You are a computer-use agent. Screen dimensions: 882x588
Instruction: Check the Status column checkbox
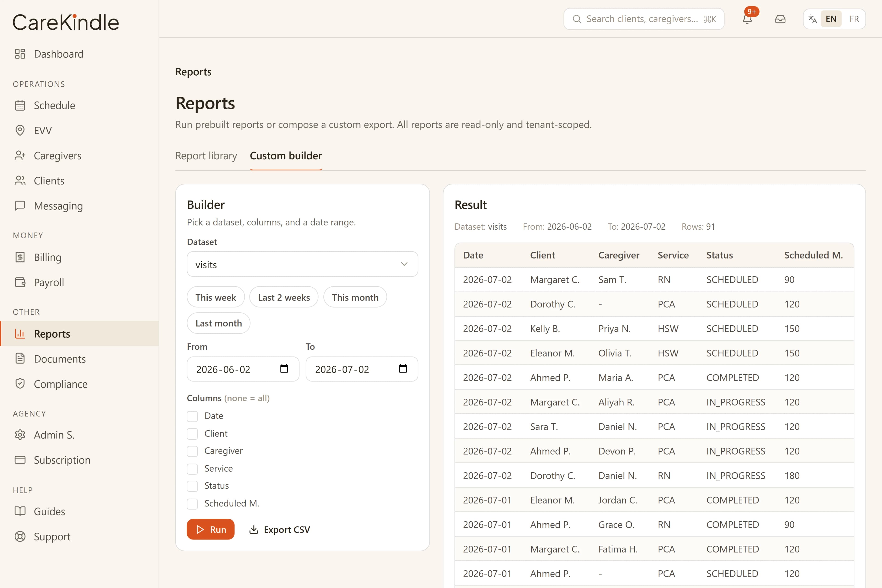[192, 486]
